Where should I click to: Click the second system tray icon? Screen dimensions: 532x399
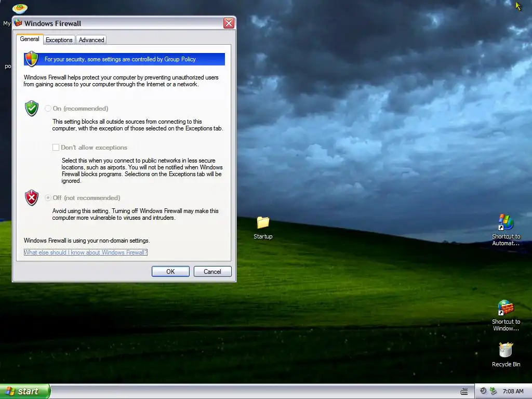tap(494, 391)
